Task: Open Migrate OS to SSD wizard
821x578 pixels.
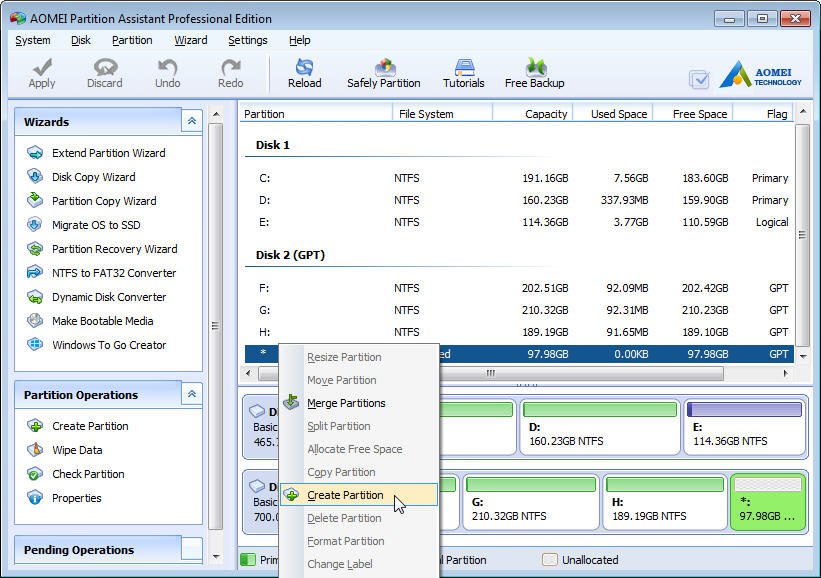Action: [96, 225]
